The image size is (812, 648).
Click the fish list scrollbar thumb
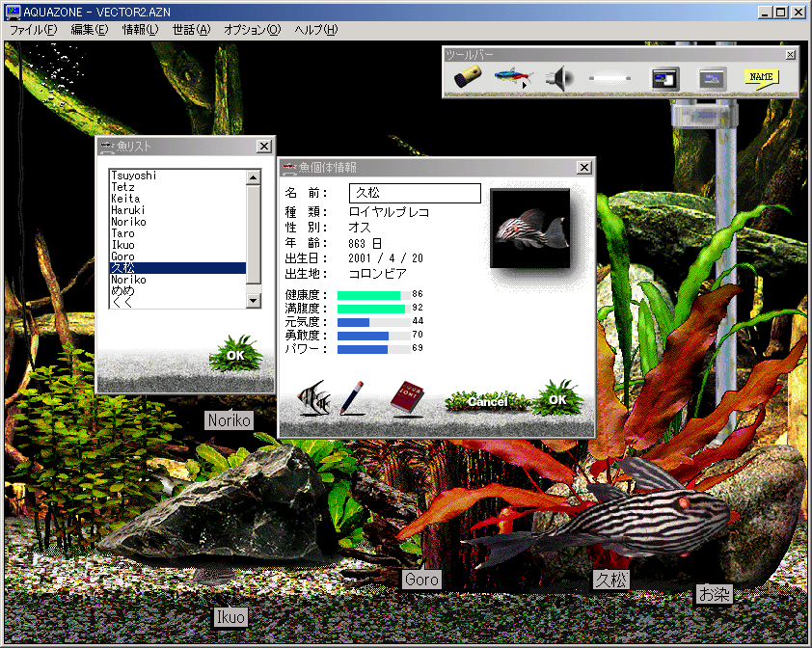(x=254, y=234)
